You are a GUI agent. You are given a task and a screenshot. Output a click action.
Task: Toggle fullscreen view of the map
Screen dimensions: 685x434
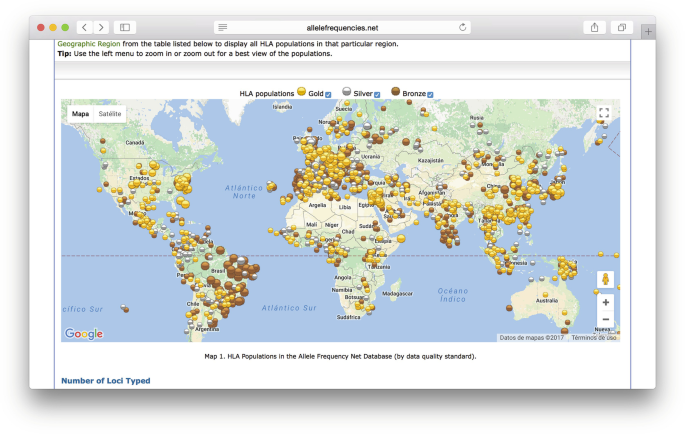coord(604,114)
